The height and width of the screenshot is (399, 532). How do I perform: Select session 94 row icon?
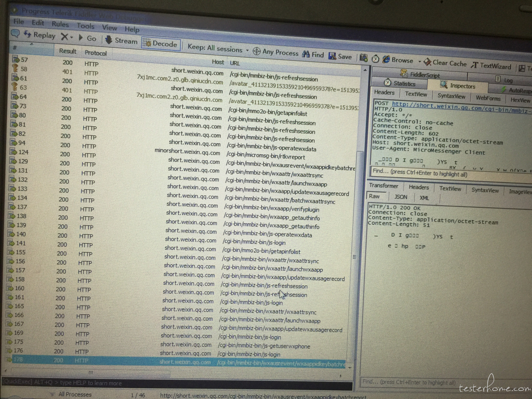[x=13, y=142]
